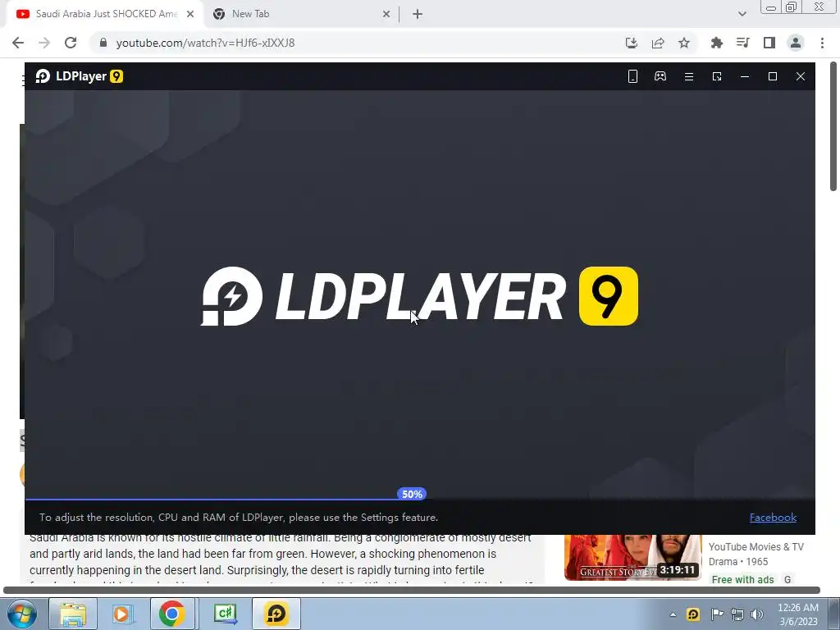The image size is (840, 630).
Task: Close the New Tab tab
Action: 386,14
